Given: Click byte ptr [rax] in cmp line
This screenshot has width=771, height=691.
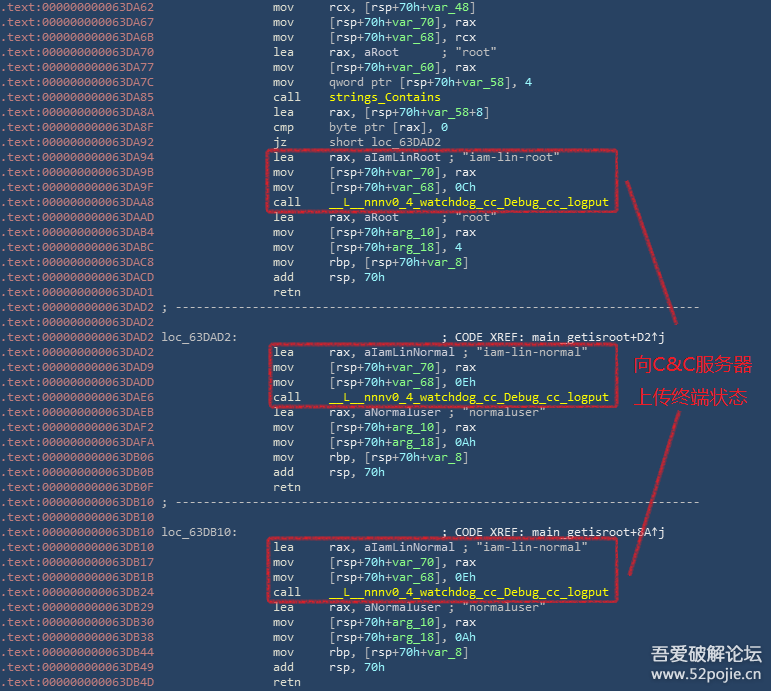Looking at the screenshot, I should pyautogui.click(x=378, y=127).
